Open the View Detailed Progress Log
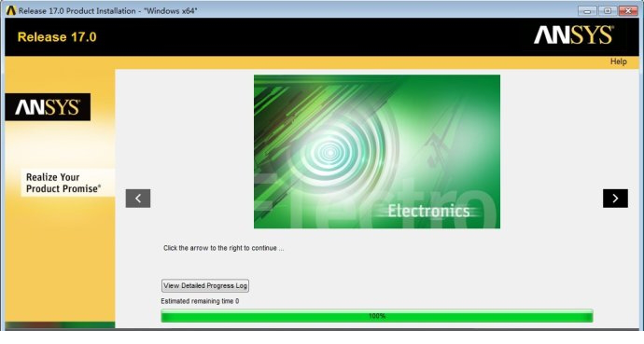The image size is (644, 344). coord(205,286)
